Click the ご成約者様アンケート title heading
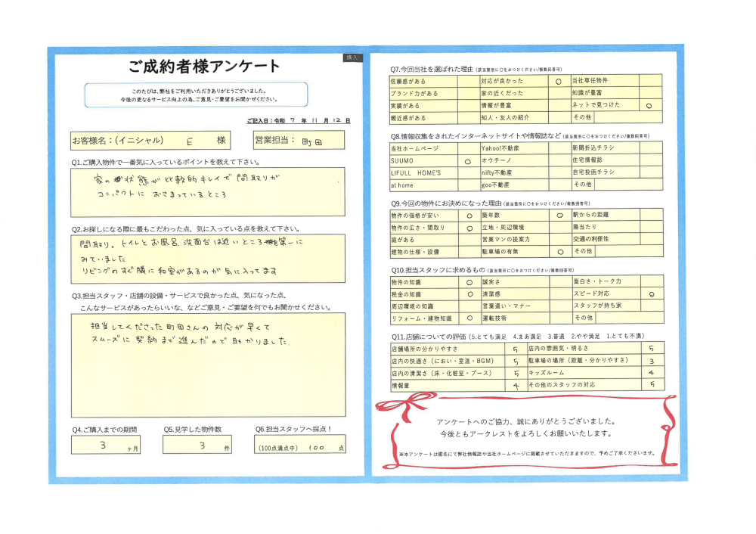 coord(204,67)
